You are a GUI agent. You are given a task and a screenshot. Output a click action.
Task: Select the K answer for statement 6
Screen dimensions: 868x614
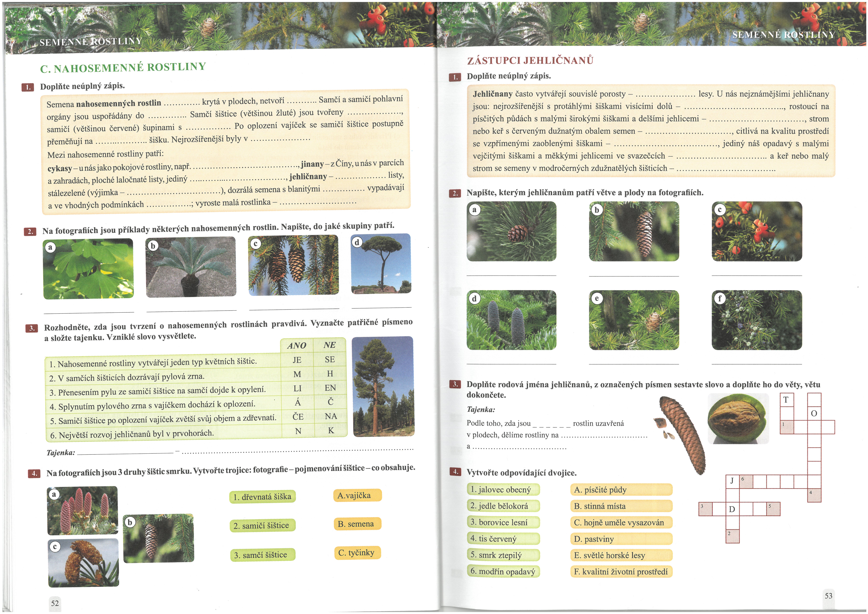(331, 431)
